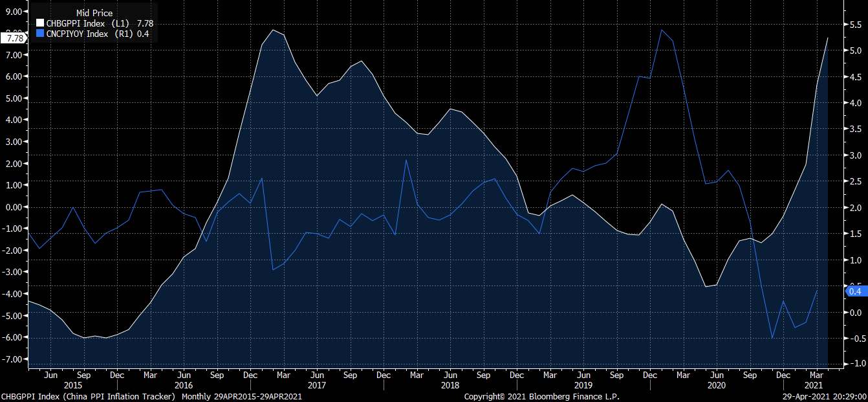
Task: Click the blue 0.4 right axis flag
Action: pos(854,291)
